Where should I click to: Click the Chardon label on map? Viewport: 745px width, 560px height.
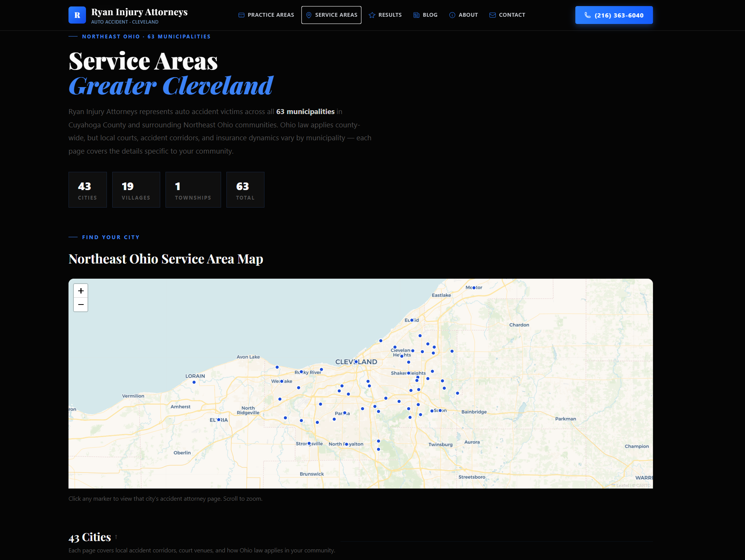pyautogui.click(x=519, y=325)
